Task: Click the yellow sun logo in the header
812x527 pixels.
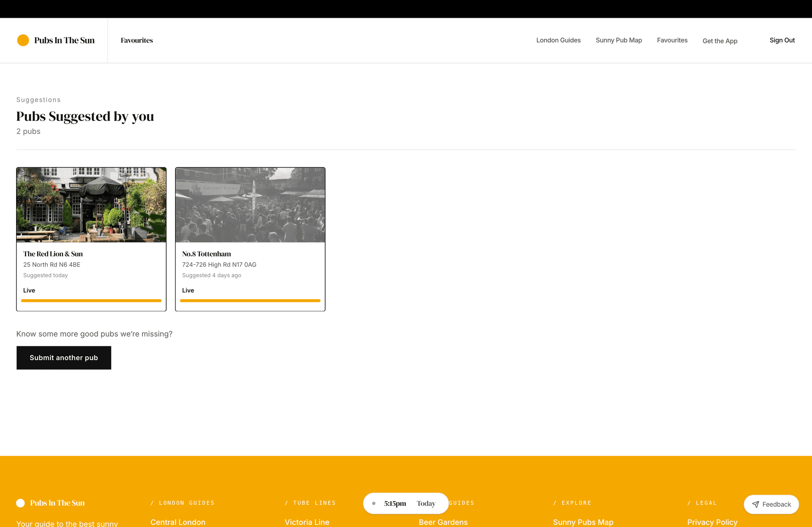Action: [24, 40]
